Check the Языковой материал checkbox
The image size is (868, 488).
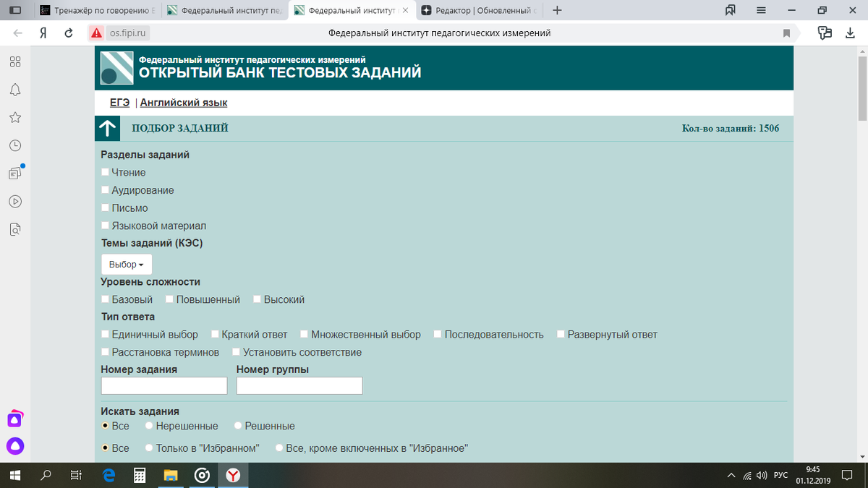pyautogui.click(x=105, y=226)
